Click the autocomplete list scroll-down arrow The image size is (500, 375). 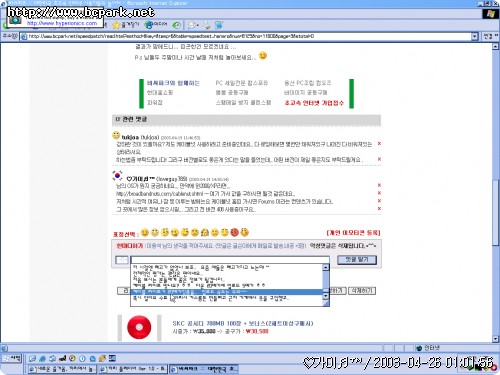click(x=326, y=296)
